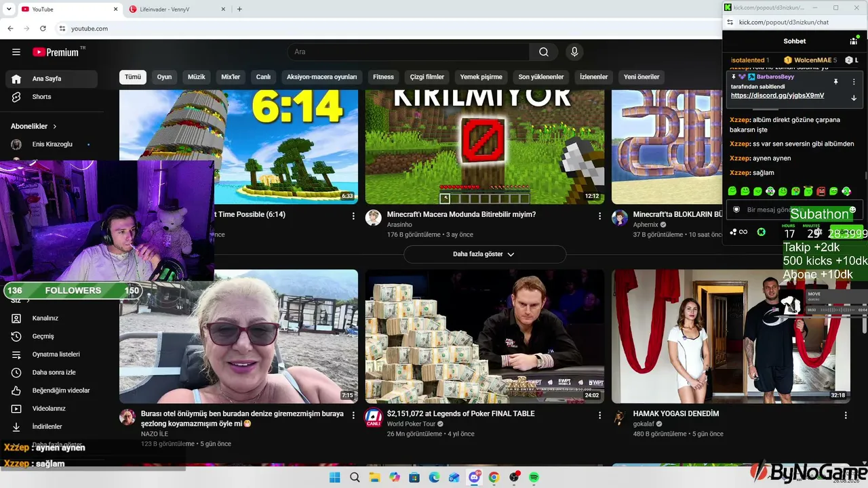The width and height of the screenshot is (868, 488).
Task: Open options menu for NAZO İLE video
Action: pos(353,415)
